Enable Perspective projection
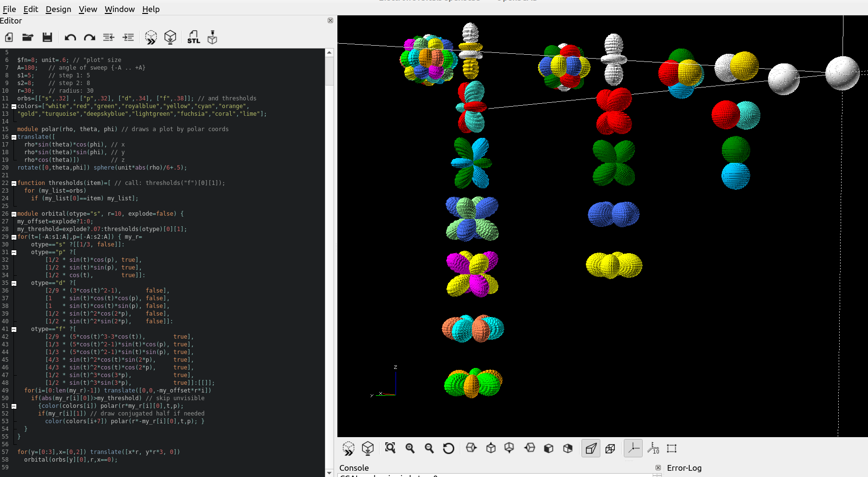Image resolution: width=868 pixels, height=477 pixels. pyautogui.click(x=591, y=449)
